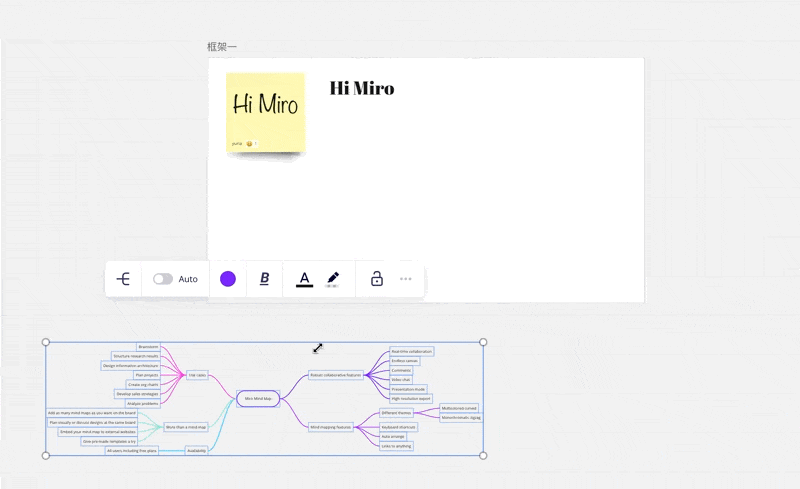The height and width of the screenshot is (489, 800).
Task: Select the Auto arrange node
Action: (x=393, y=436)
